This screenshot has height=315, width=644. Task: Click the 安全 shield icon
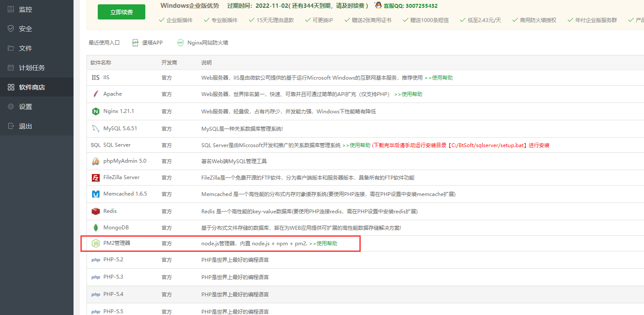pyautogui.click(x=11, y=29)
